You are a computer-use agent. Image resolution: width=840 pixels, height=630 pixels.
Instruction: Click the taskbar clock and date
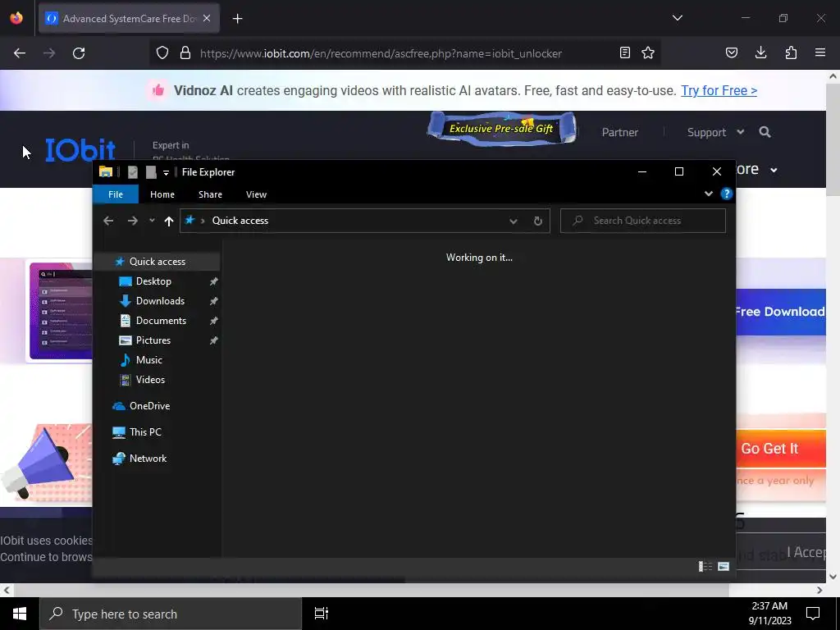click(769, 614)
